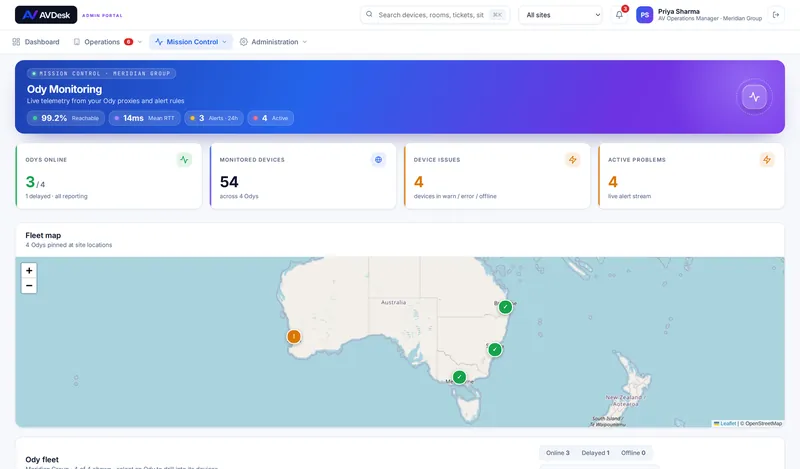The height and width of the screenshot is (469, 800).
Task: Click the orange warning pin near Perth
Action: pyautogui.click(x=294, y=336)
